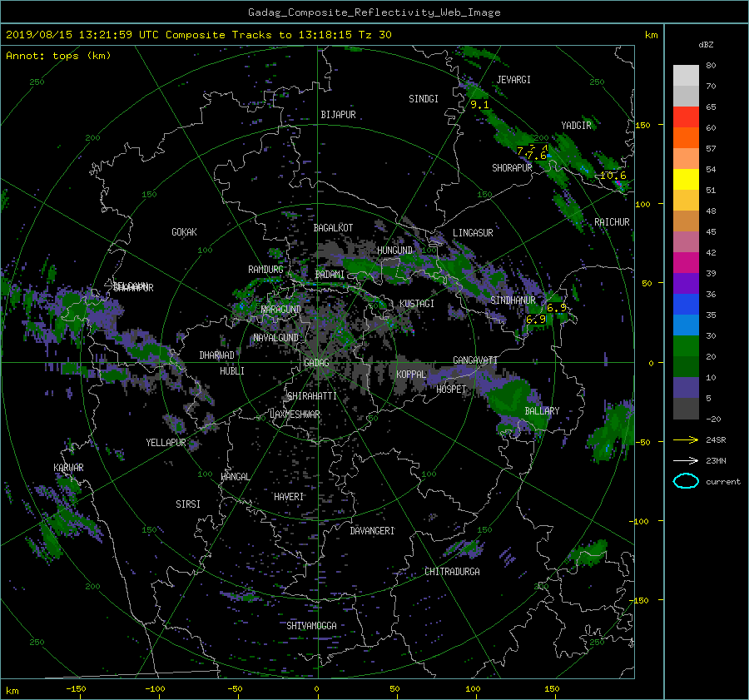Click the JEVARGI city label
This screenshot has height=700, width=749.
[513, 80]
